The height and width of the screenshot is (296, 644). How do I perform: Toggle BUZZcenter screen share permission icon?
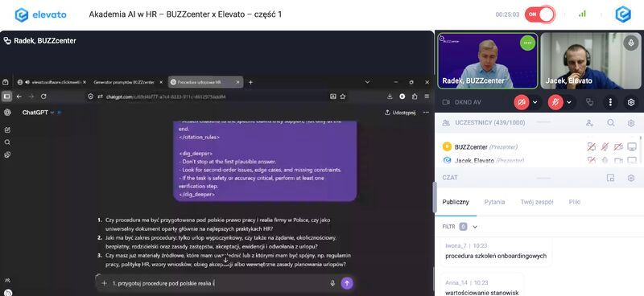[x=632, y=147]
